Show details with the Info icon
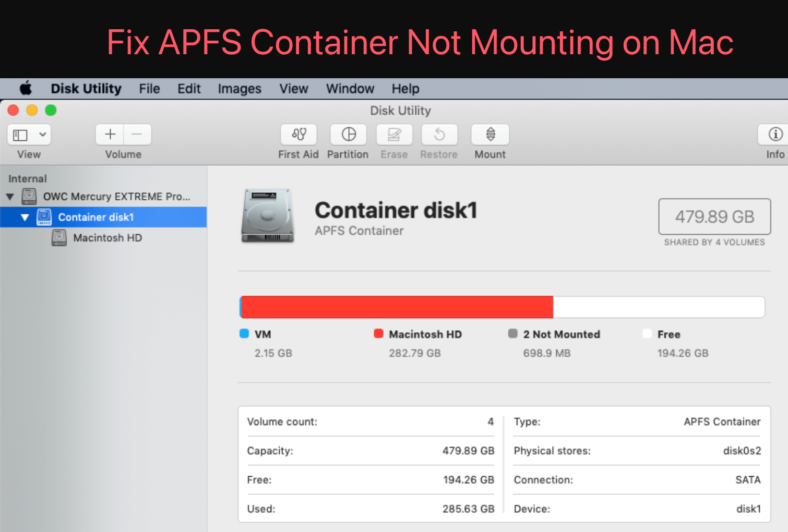 [774, 135]
